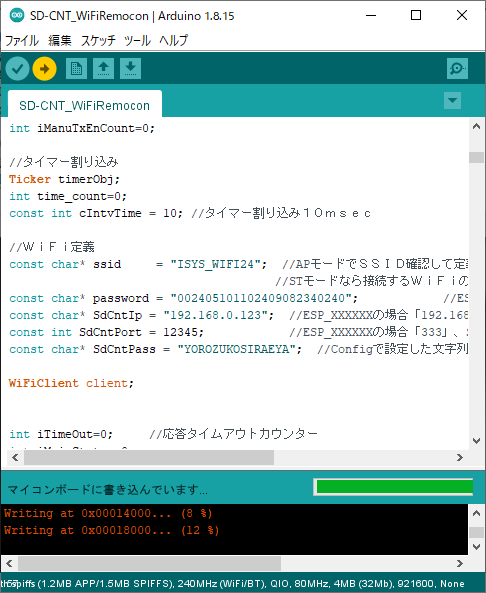Click the SdCntPort value 12345
This screenshot has width=486, height=593.
point(180,332)
